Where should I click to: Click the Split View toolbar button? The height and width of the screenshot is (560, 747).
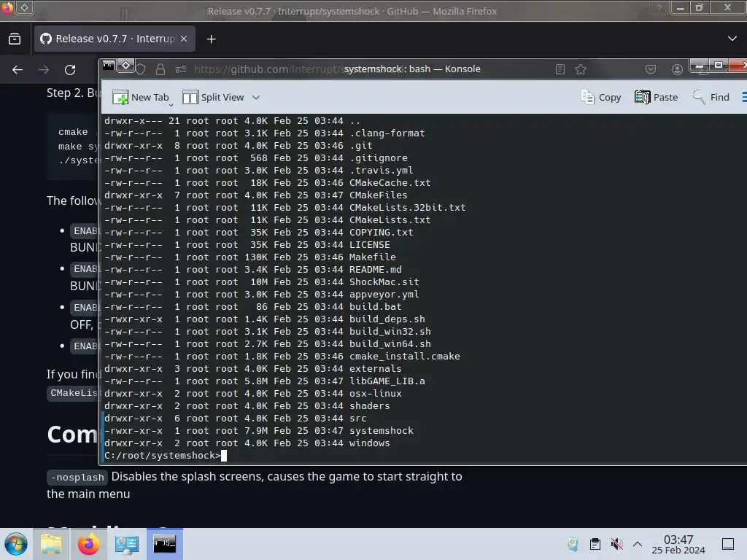(x=213, y=97)
